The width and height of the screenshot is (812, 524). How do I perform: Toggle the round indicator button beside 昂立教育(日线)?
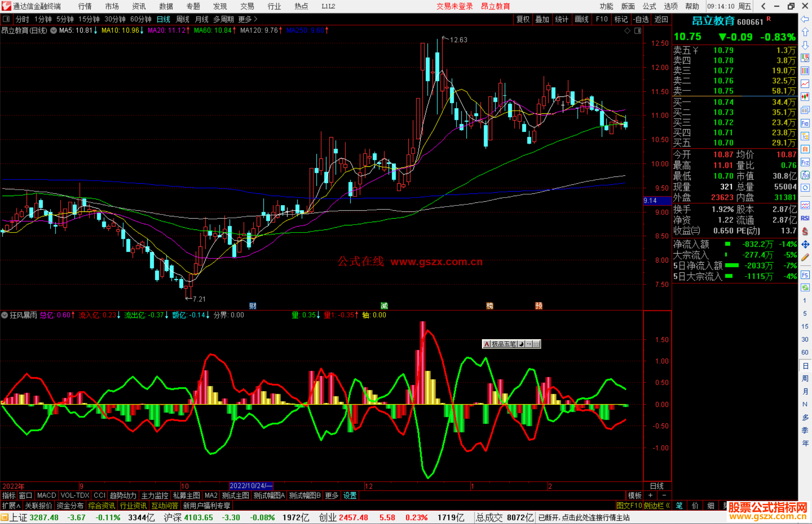53,30
